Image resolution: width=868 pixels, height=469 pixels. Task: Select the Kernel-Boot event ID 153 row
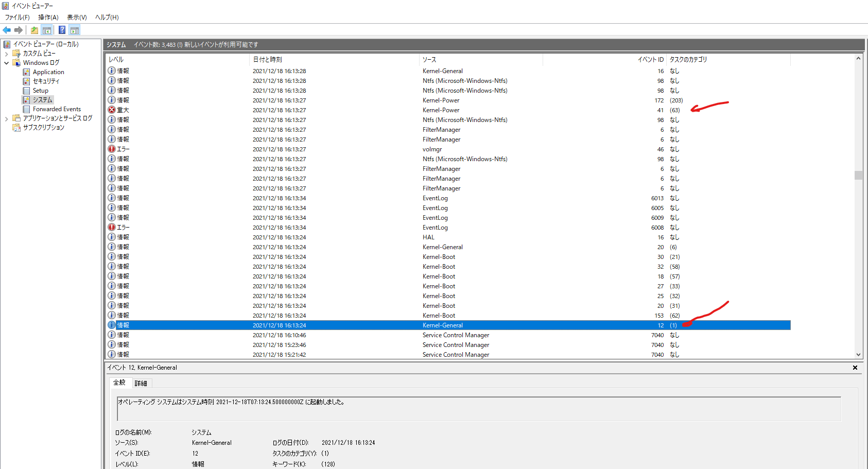[448, 316]
